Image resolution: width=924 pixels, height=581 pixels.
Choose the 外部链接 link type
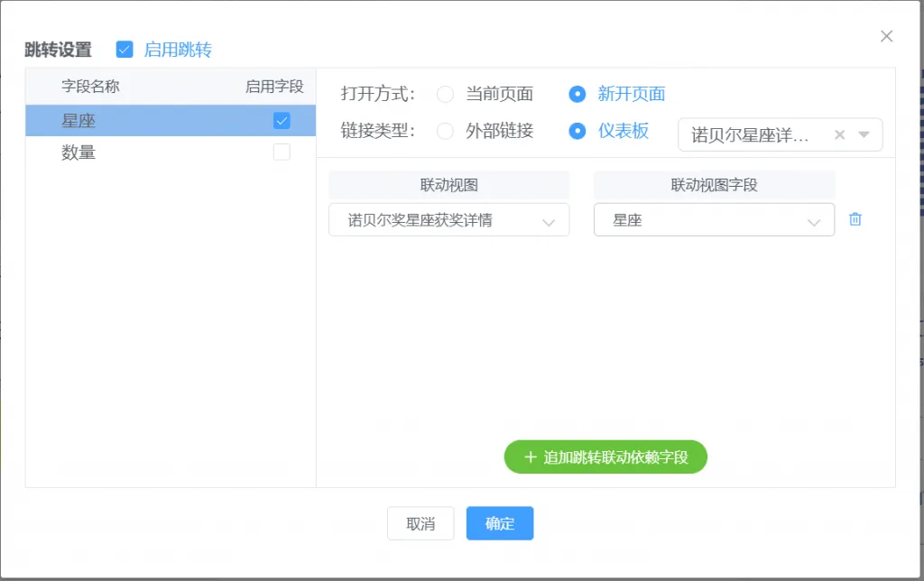point(445,131)
